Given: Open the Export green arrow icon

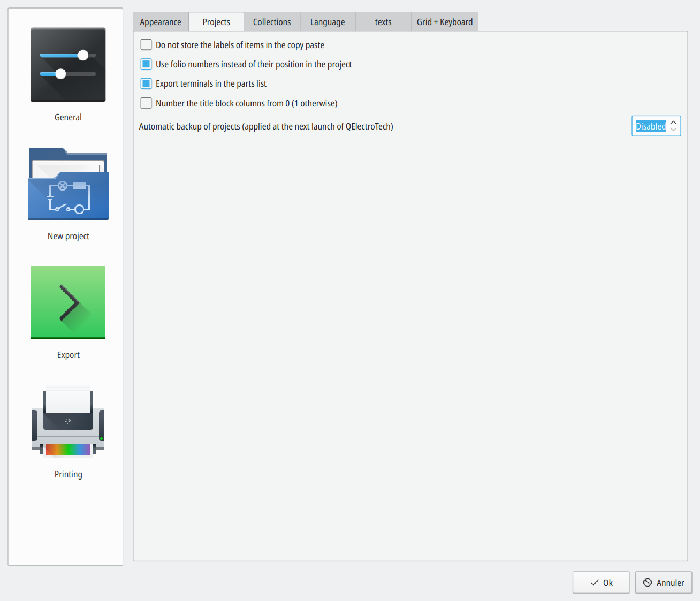Looking at the screenshot, I should click(68, 302).
